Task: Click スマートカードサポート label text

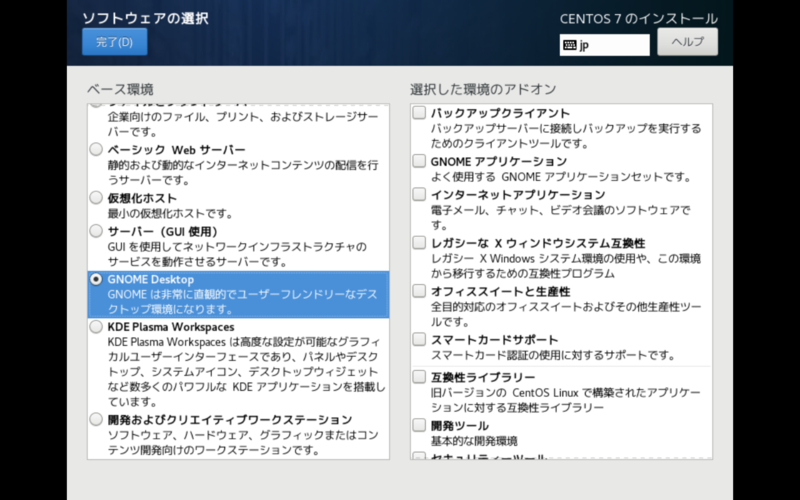Action: click(x=494, y=340)
